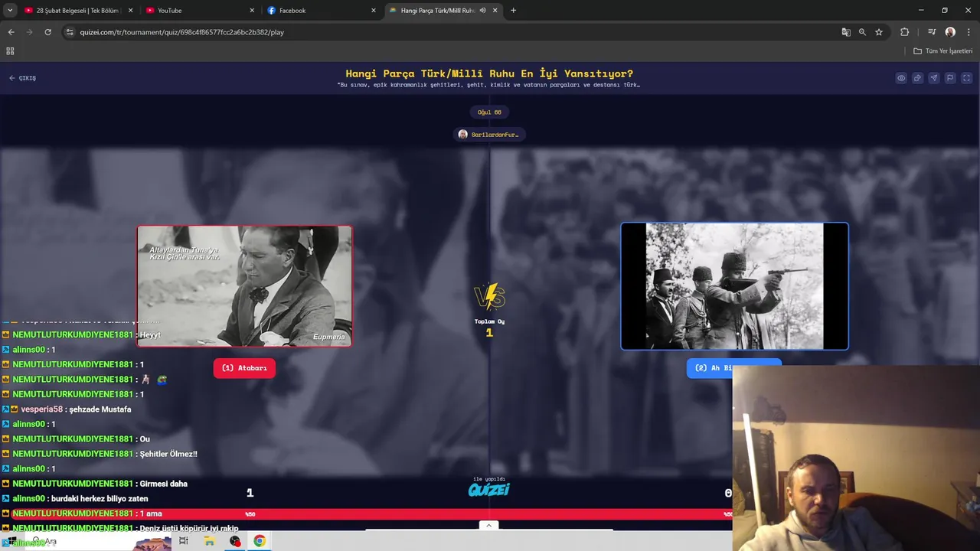Open media controls music icon

tap(932, 32)
